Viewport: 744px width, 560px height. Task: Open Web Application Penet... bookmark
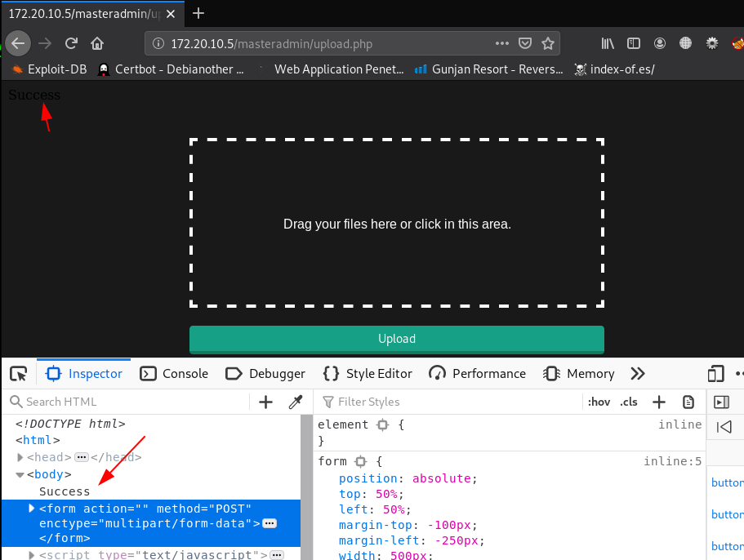[x=332, y=69]
